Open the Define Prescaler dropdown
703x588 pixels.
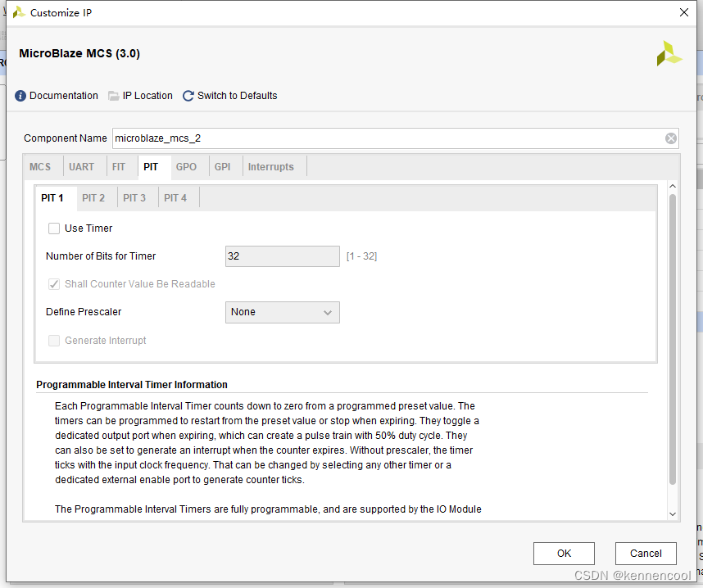283,312
